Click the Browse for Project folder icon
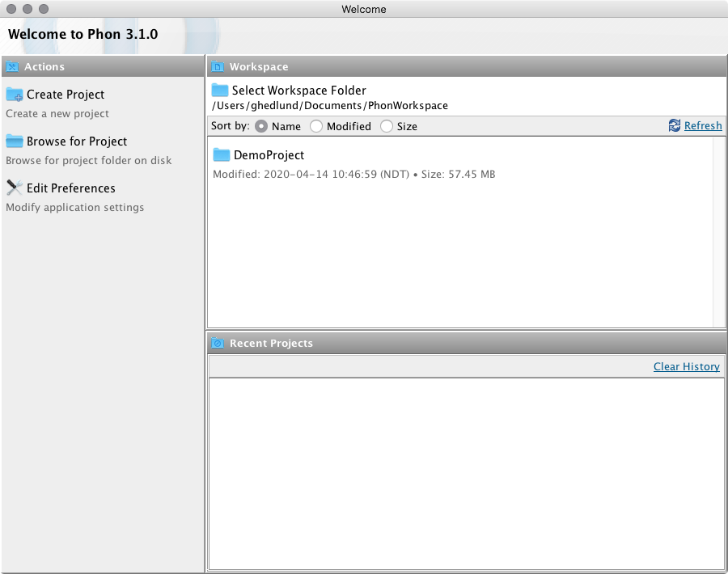Image resolution: width=728 pixels, height=574 pixels. click(15, 141)
